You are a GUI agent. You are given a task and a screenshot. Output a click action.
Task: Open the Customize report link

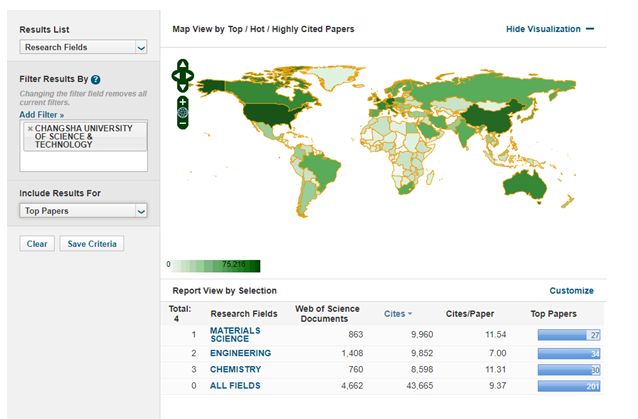571,290
